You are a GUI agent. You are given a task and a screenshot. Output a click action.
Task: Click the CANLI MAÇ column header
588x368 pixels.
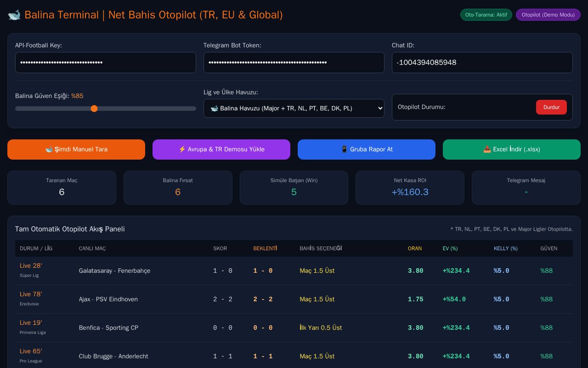92,248
